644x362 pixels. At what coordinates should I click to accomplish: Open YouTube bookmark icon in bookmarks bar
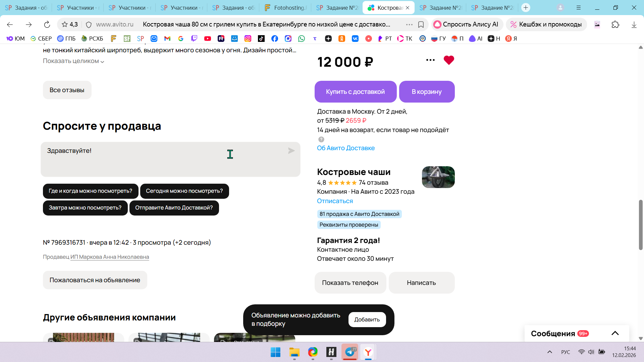tap(208, 39)
